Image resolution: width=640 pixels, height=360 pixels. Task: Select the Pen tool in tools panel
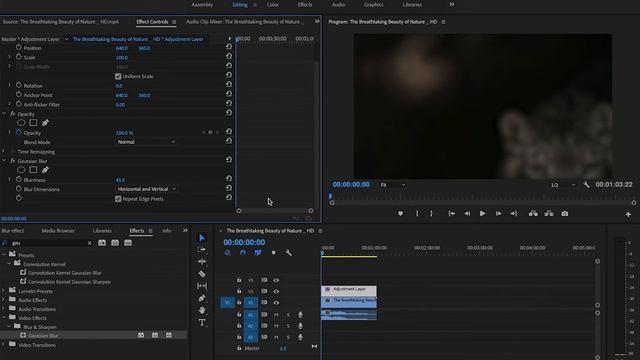[x=202, y=298]
